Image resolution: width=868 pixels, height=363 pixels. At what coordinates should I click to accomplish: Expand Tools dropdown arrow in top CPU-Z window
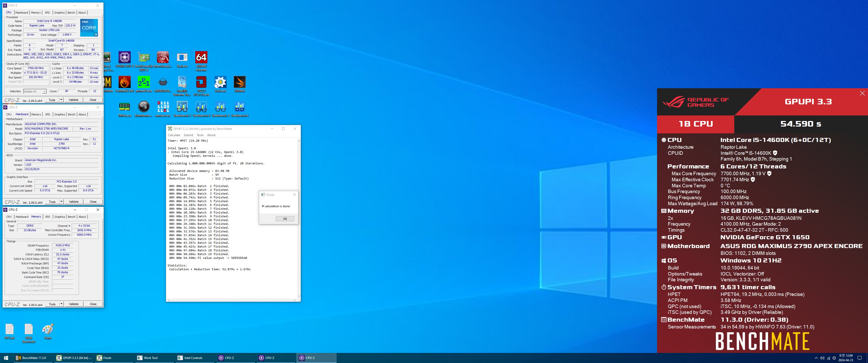point(61,100)
